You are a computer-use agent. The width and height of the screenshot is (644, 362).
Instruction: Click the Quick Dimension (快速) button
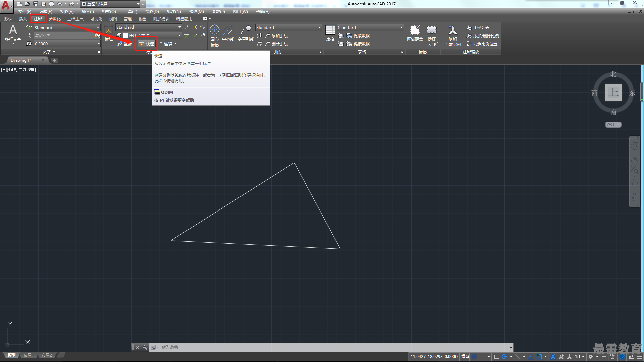point(146,44)
